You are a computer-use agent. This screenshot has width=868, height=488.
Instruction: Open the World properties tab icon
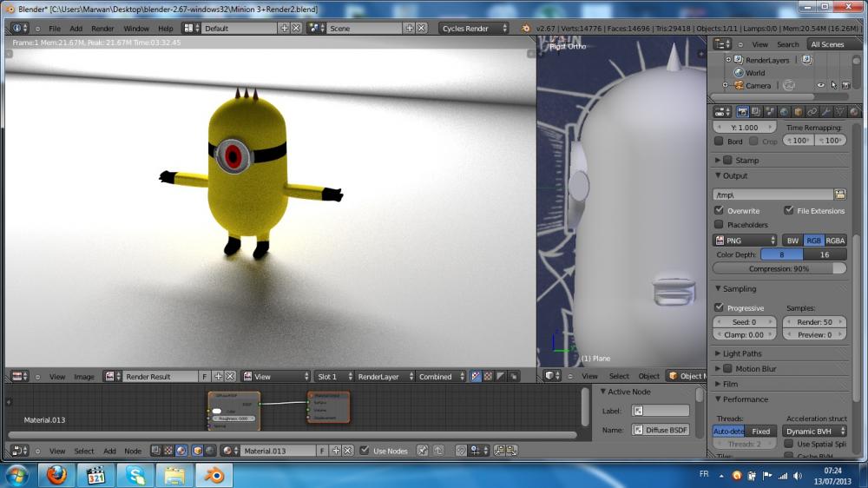(x=785, y=112)
